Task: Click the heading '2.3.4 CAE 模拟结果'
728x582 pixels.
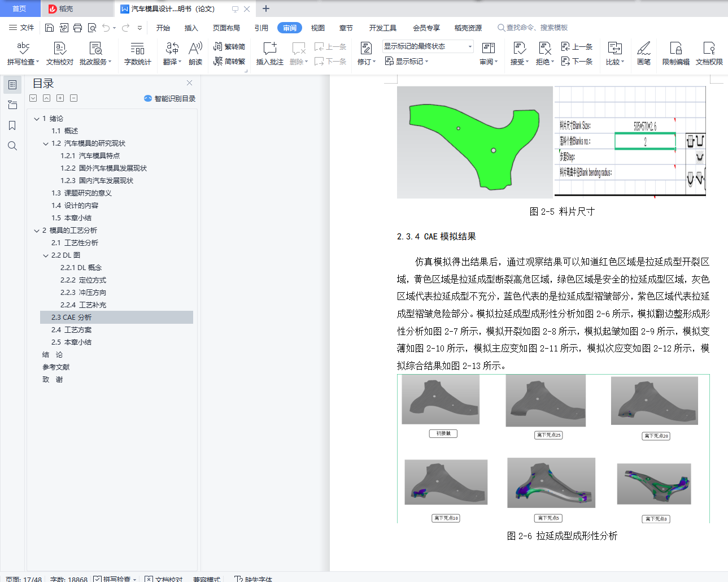Action: click(437, 237)
